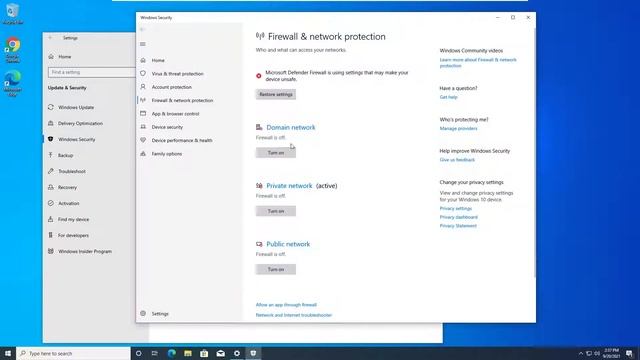Click the Public network icon
The height and width of the screenshot is (360, 640).
pos(259,244)
